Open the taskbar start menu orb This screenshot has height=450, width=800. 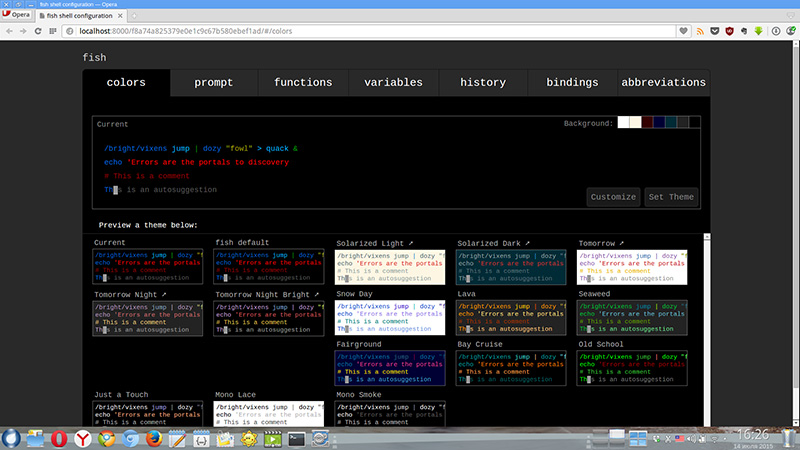(x=11, y=439)
